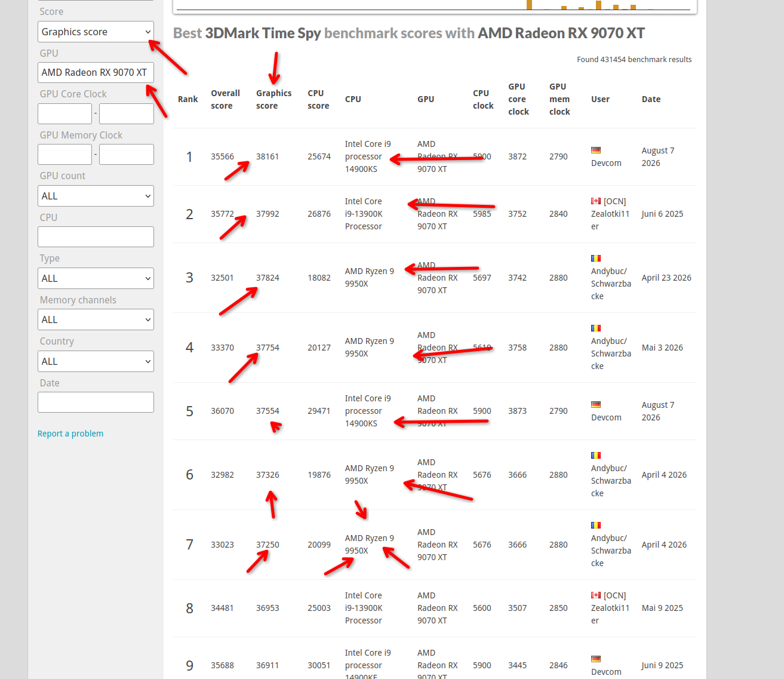Open user [OCN] Zealotki11er in rank 2 row
Image resolution: width=784 pixels, height=679 pixels.
coord(610,214)
